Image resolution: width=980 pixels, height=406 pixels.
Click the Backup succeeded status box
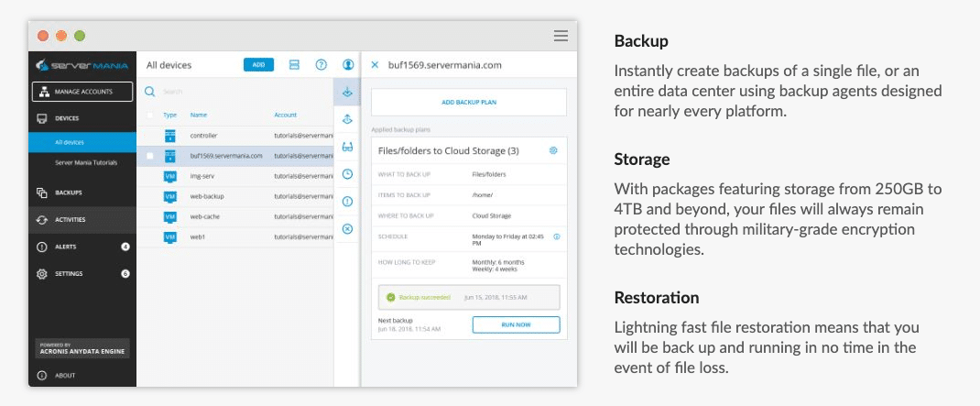pyautogui.click(x=469, y=297)
